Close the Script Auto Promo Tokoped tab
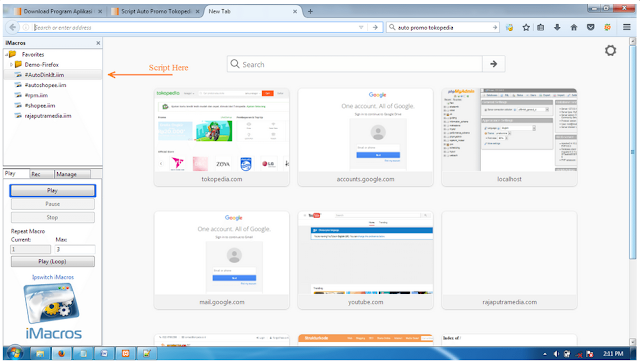 [x=197, y=11]
